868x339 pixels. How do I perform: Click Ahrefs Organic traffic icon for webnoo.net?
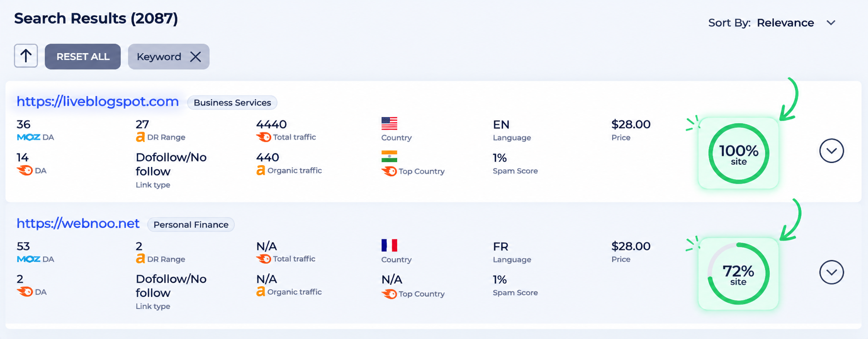260,292
